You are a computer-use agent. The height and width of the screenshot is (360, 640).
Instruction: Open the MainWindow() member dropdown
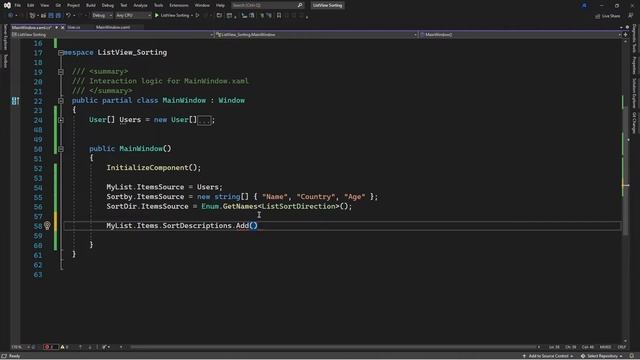[x=520, y=35]
